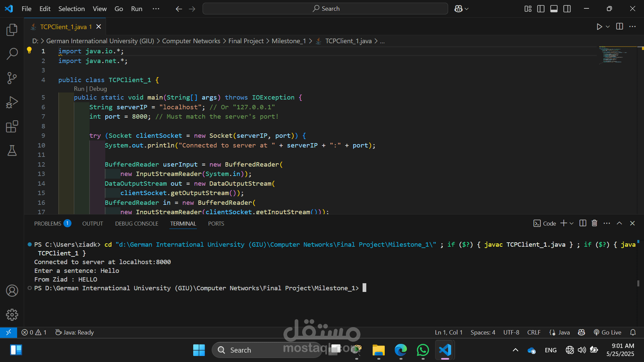Run TCPClient_1.java with the play button

coord(600,26)
